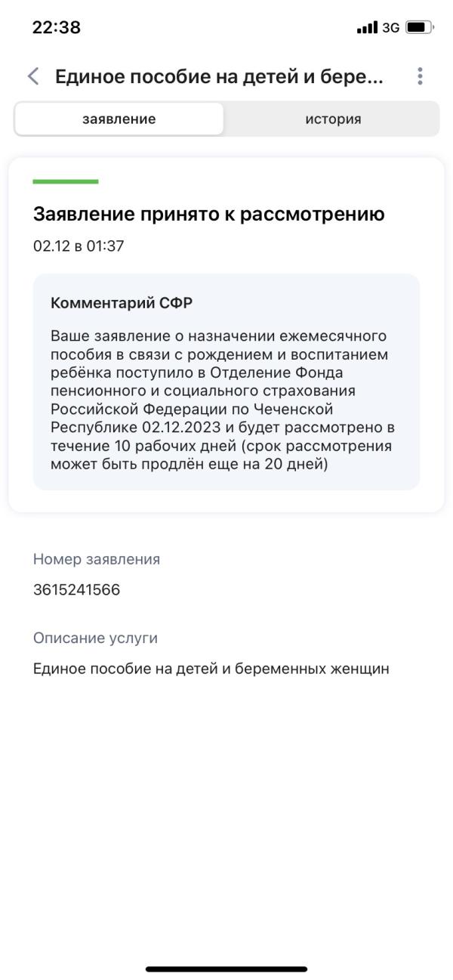Tap the service description Единое пособие text
This screenshot has width=453, height=980.
coord(211,669)
